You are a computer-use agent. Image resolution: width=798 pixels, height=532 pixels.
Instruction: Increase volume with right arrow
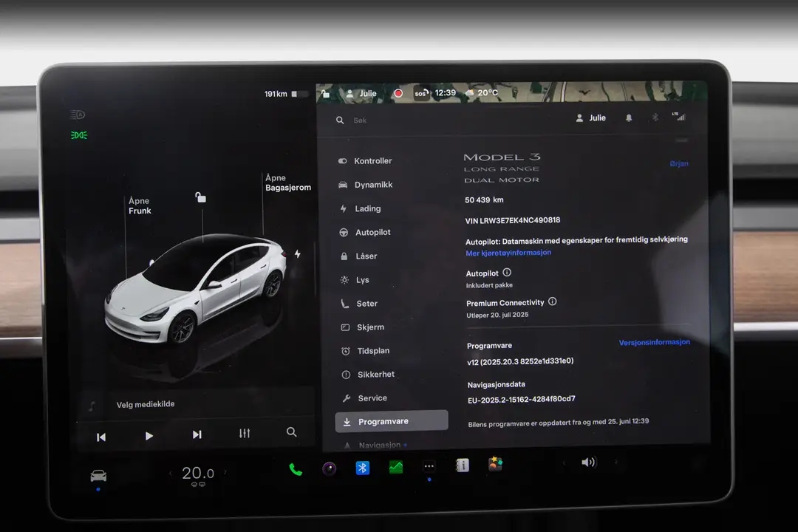tap(615, 463)
